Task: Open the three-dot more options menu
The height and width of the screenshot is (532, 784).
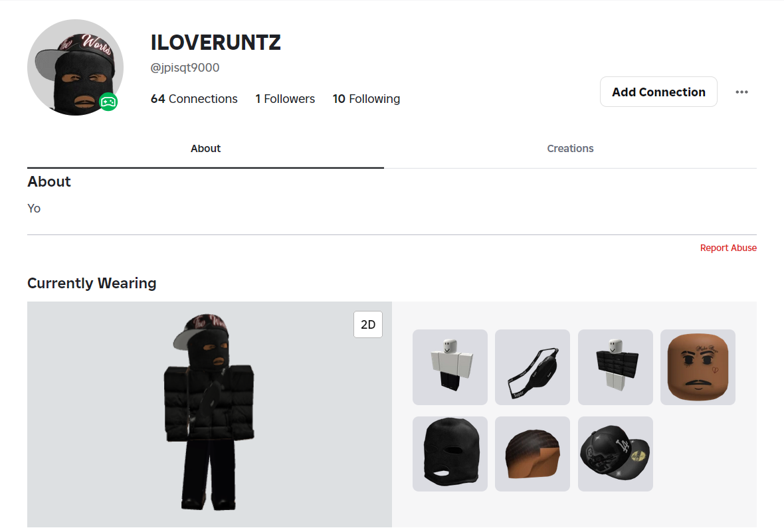Action: tap(741, 92)
